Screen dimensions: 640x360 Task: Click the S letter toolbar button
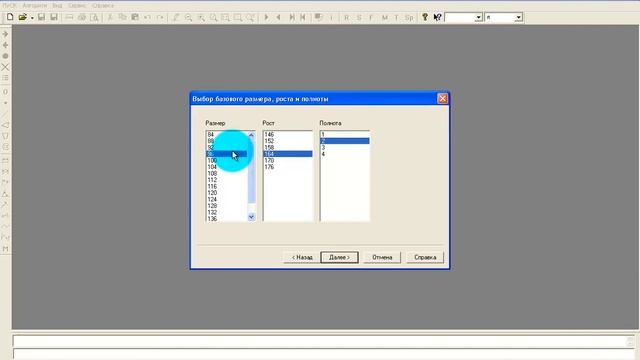click(359, 18)
